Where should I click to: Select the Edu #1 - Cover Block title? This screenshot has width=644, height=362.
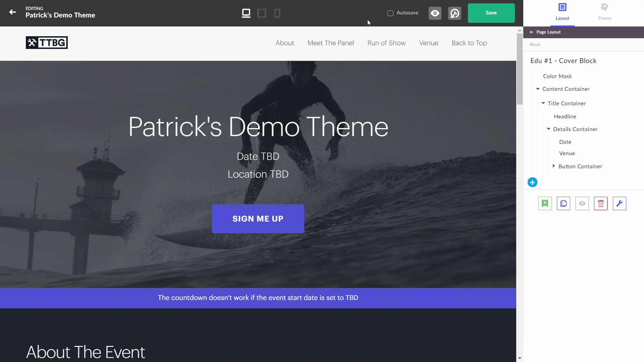coord(563,61)
